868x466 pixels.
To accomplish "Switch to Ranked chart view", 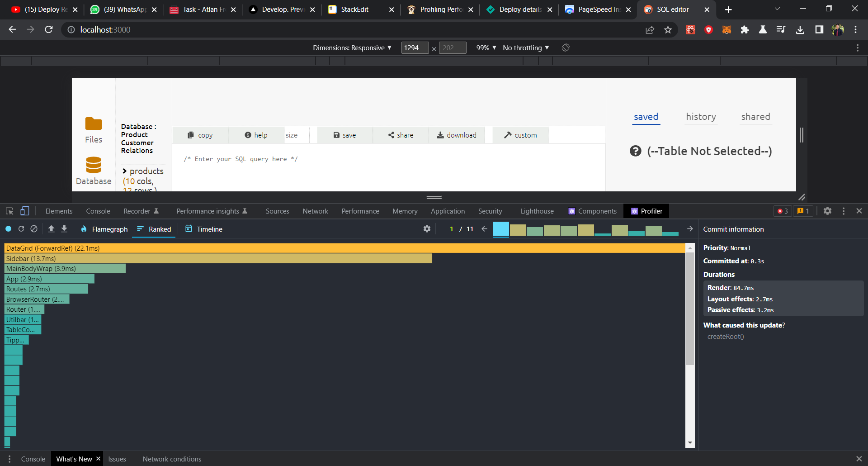I will [154, 229].
